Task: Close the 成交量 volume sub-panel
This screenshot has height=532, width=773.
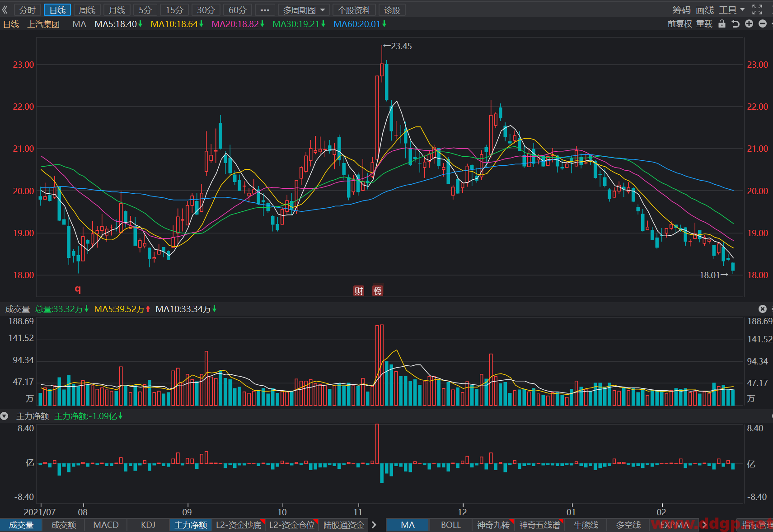Action: pos(763,309)
